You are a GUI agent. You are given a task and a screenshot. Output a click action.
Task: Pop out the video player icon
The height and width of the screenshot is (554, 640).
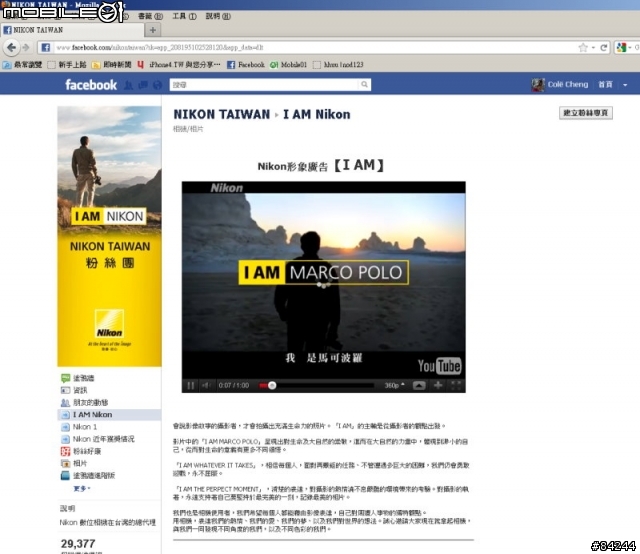click(x=419, y=385)
